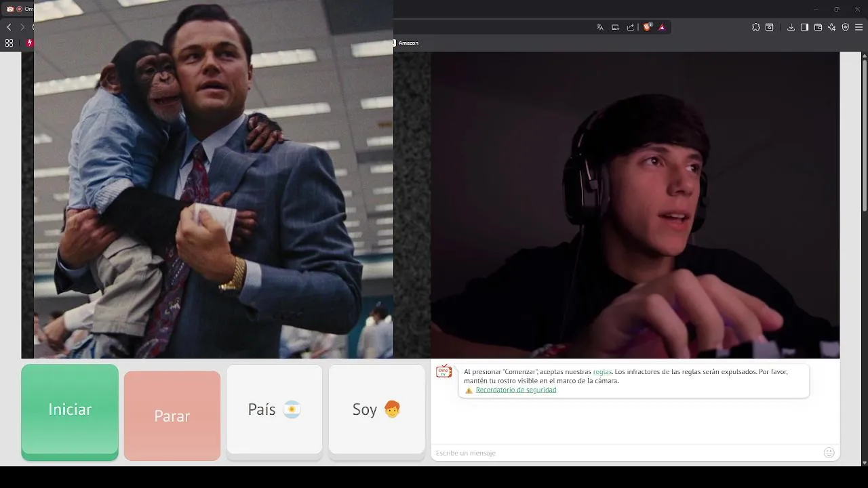Open the emoji smiley picker in chat
Screen dimensions: 868x488
click(829, 453)
